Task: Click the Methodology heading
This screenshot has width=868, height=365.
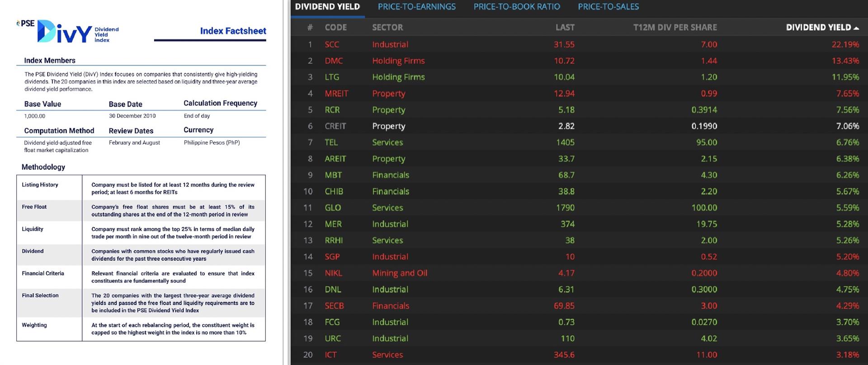Action: point(43,167)
